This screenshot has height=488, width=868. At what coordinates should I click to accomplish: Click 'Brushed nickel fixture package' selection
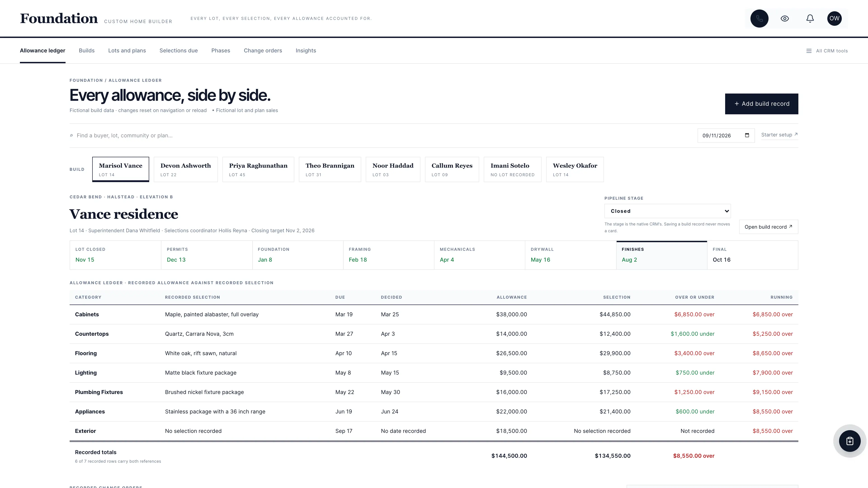click(204, 392)
